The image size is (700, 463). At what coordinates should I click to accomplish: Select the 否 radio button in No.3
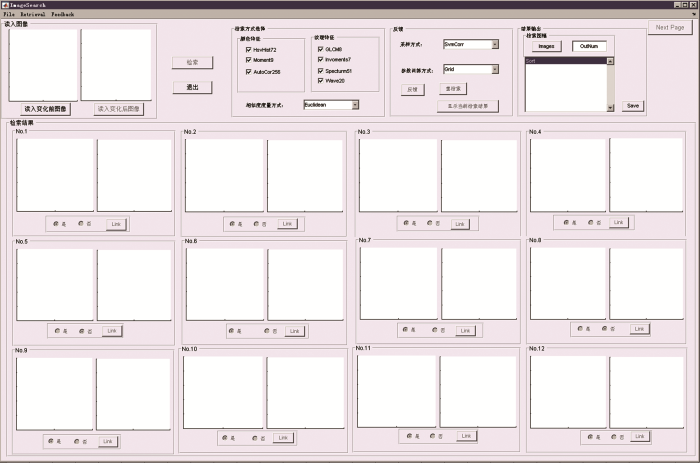click(429, 222)
